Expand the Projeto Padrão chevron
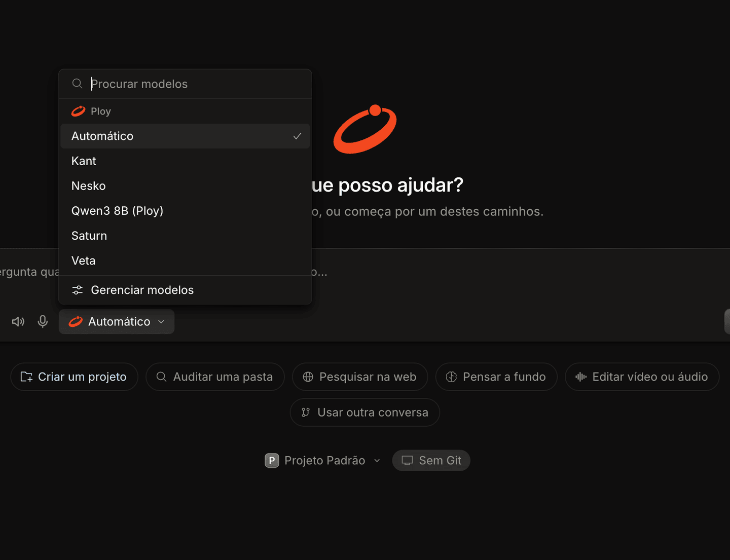Image resolution: width=730 pixels, height=560 pixels. tap(377, 461)
